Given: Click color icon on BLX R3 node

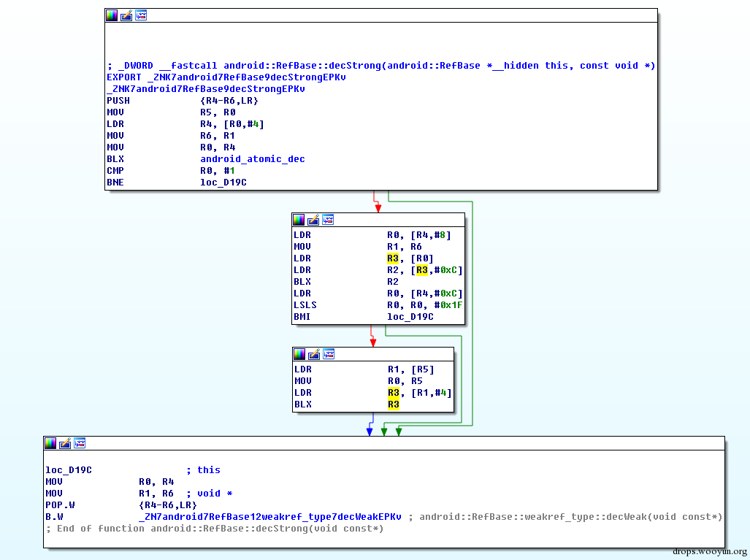Looking at the screenshot, I should [299, 354].
